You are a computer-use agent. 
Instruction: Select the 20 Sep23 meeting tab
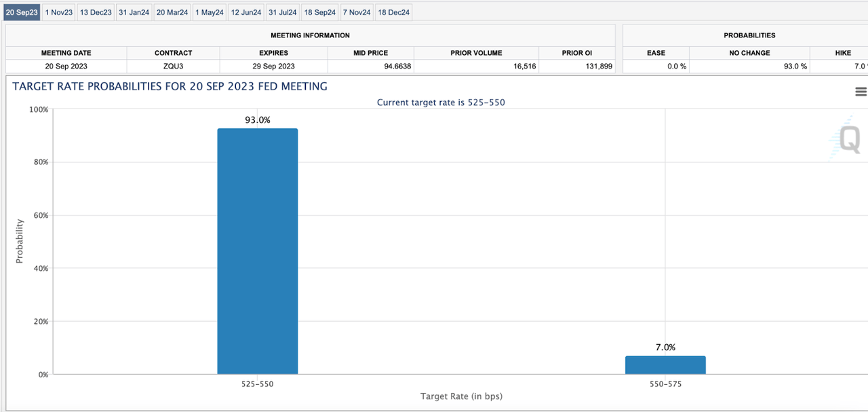click(x=22, y=12)
